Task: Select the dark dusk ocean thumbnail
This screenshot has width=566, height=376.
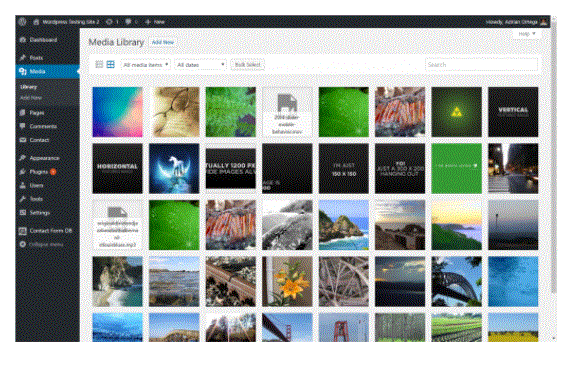Action: coord(400,282)
